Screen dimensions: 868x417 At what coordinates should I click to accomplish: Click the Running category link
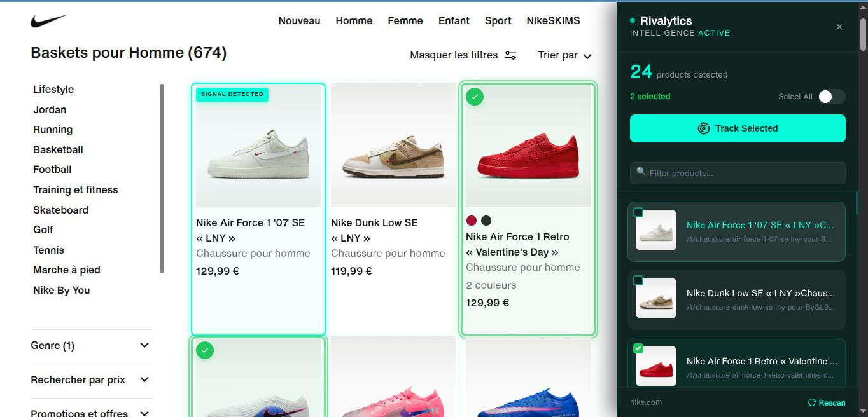point(53,129)
